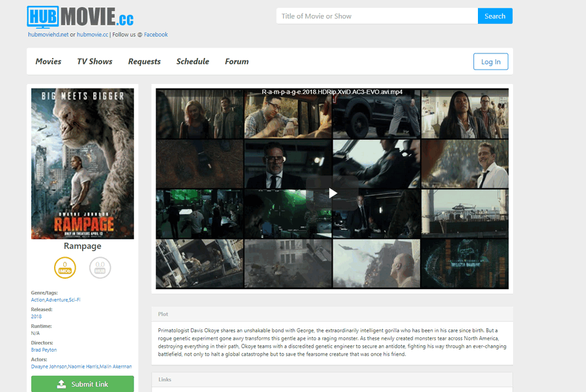Image resolution: width=586 pixels, height=392 pixels.
Task: Click the Actors label
Action: [x=39, y=359]
